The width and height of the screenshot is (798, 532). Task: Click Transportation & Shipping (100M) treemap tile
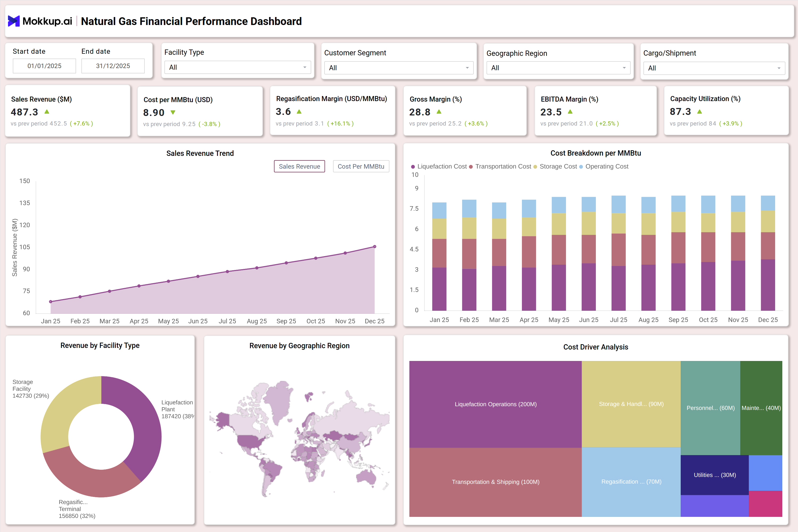[495, 482]
